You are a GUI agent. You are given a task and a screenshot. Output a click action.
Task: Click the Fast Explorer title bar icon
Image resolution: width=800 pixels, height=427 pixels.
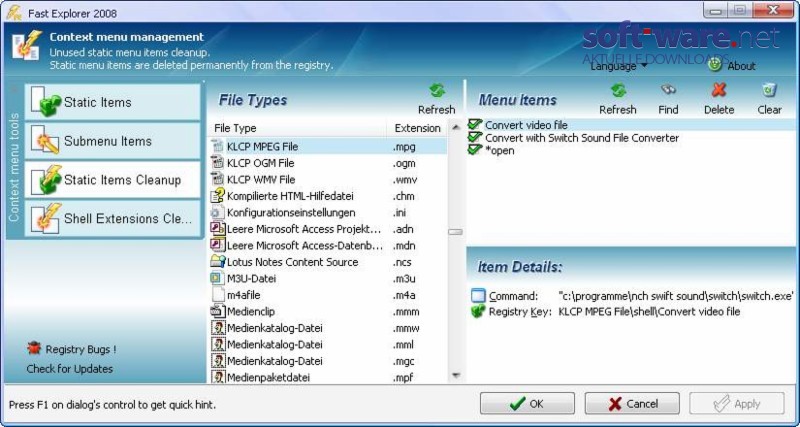point(14,12)
